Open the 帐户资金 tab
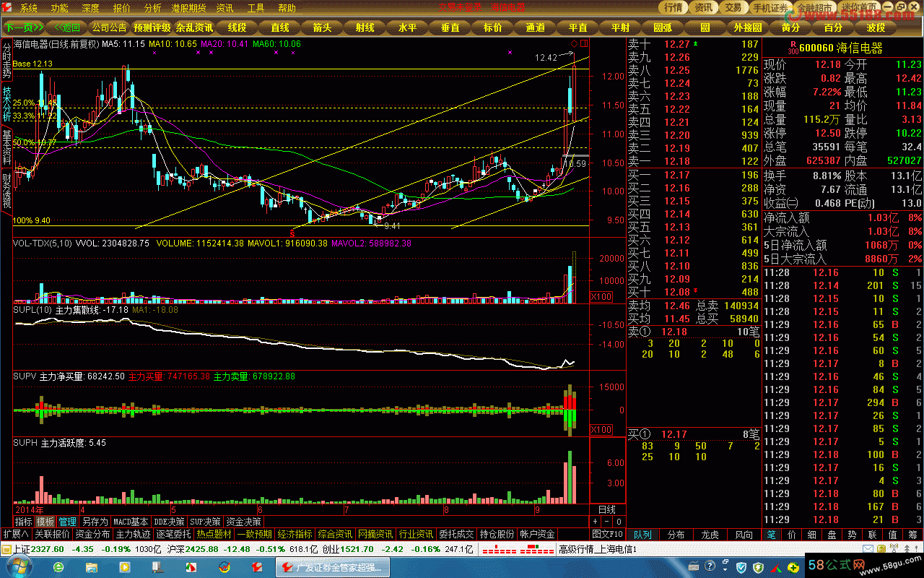Viewport: 924px width, 578px height. (x=538, y=534)
